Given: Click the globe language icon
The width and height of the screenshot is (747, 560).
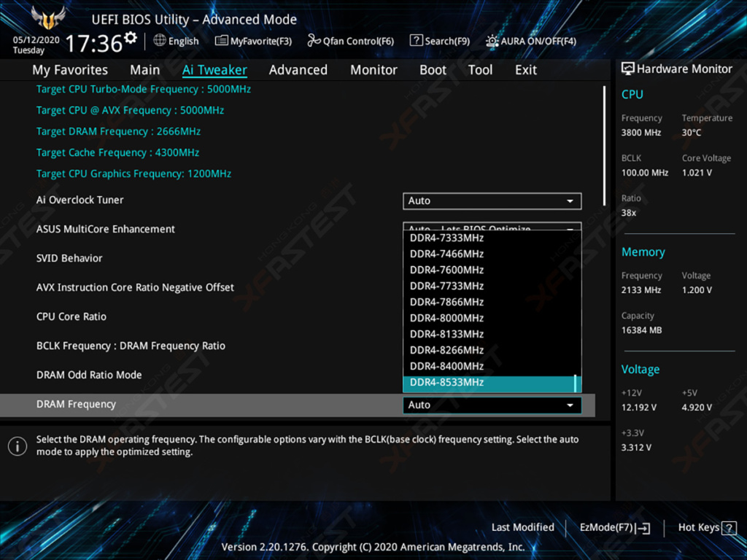Looking at the screenshot, I should (160, 41).
